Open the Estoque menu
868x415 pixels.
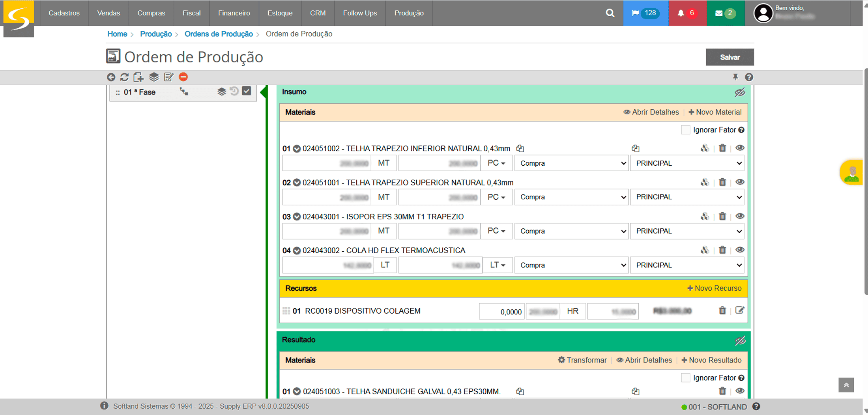(280, 13)
